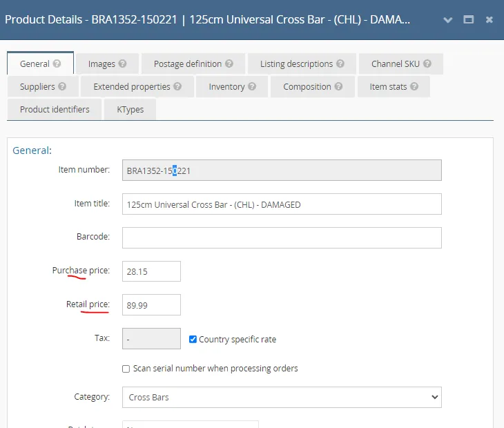Click the General section heading
The width and height of the screenshot is (504, 428).
coord(32,150)
